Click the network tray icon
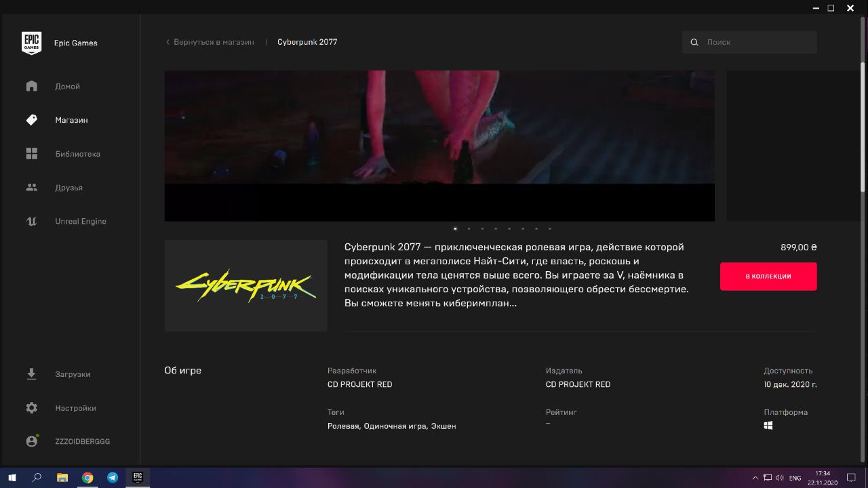This screenshot has height=488, width=868. [x=767, y=478]
